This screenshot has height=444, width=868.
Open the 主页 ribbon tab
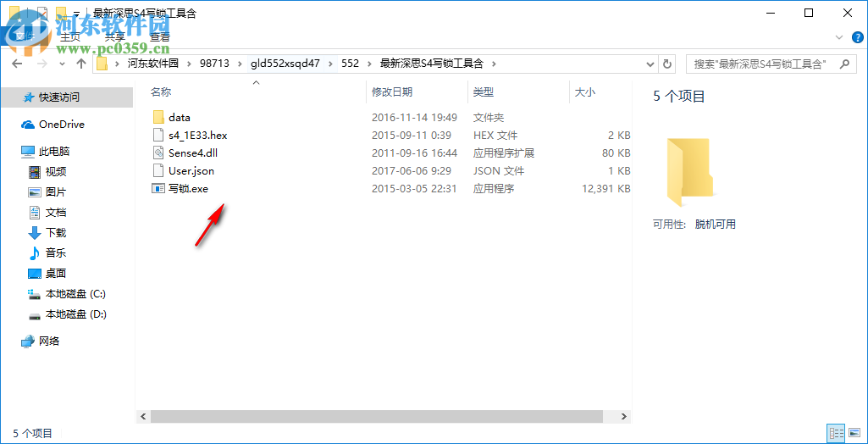71,37
